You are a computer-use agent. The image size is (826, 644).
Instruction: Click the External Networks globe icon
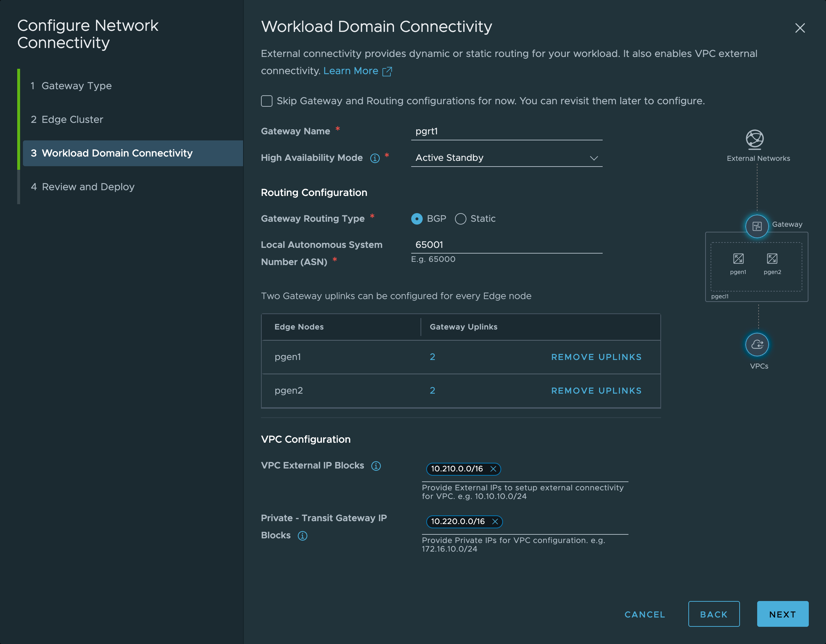[x=754, y=139]
